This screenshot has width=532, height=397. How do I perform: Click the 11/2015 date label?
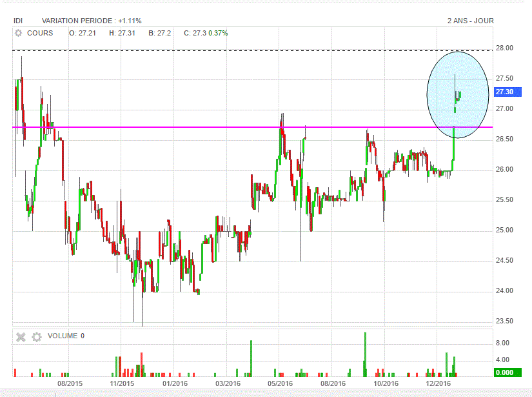coord(122,383)
